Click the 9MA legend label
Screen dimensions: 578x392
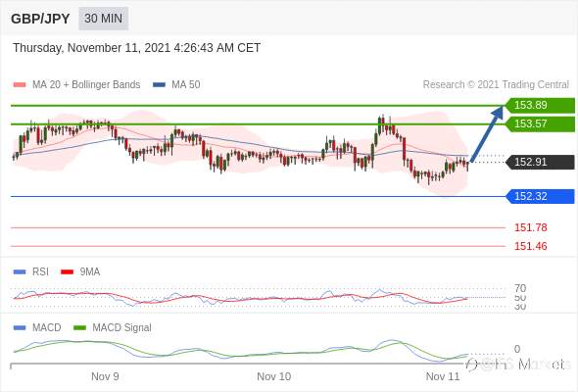90,271
